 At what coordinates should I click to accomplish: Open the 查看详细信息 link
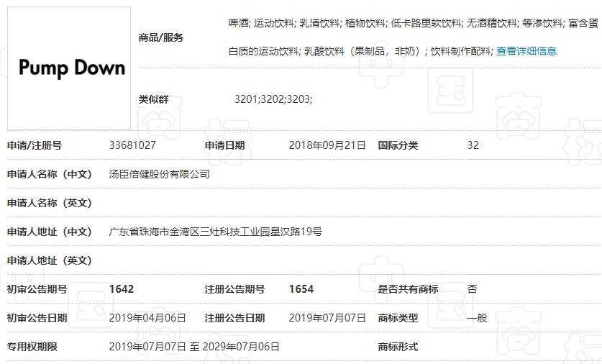526,51
